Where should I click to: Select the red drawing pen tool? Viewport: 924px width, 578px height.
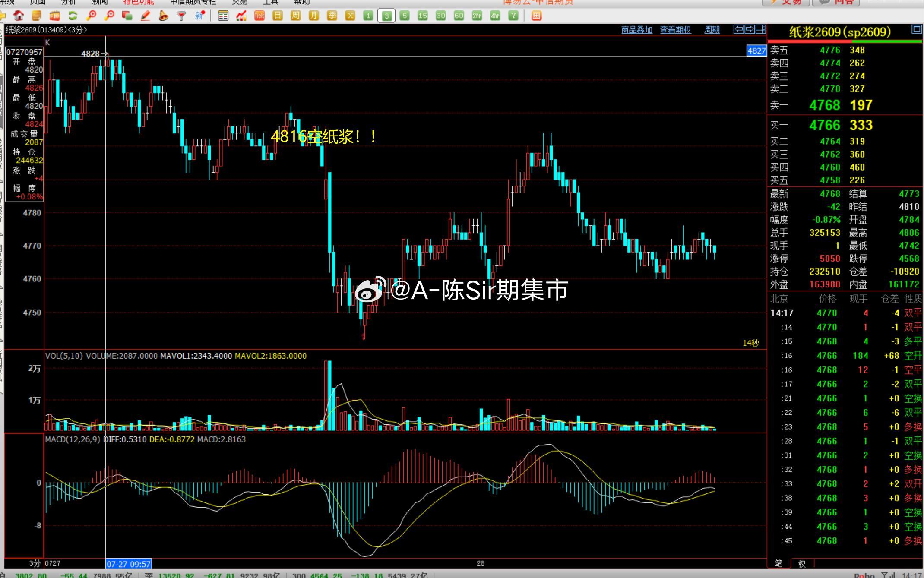click(146, 16)
